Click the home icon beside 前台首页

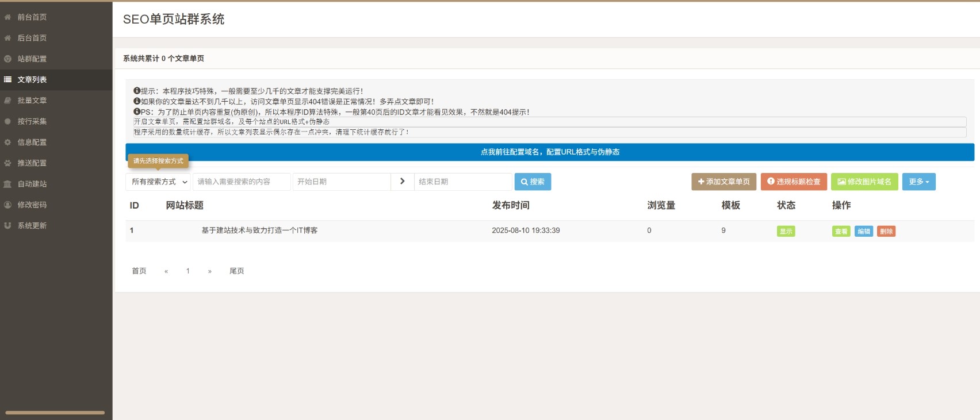coord(7,17)
